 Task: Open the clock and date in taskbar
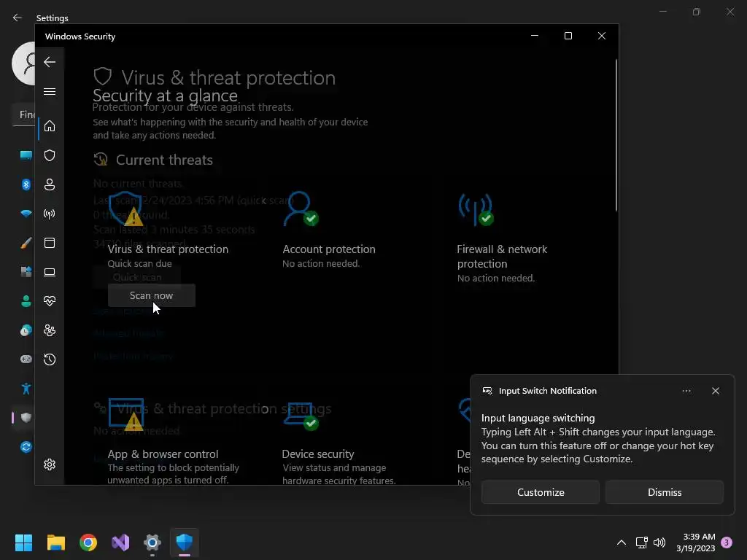tap(695, 542)
